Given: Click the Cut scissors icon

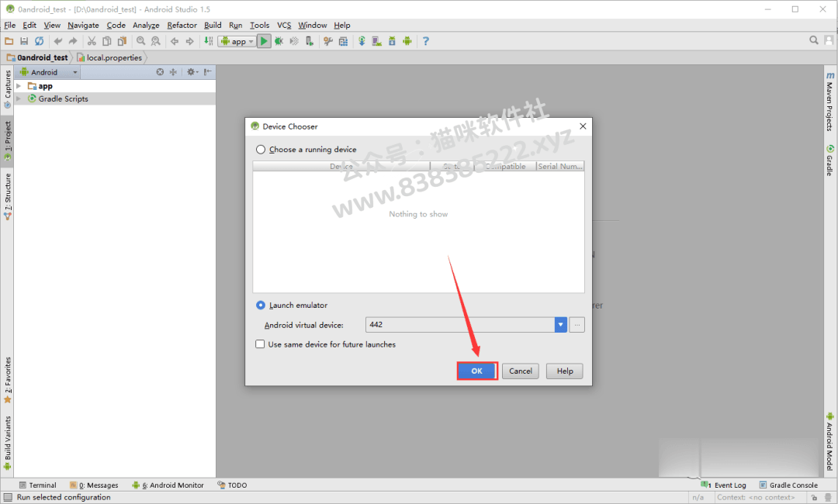Looking at the screenshot, I should tap(92, 41).
